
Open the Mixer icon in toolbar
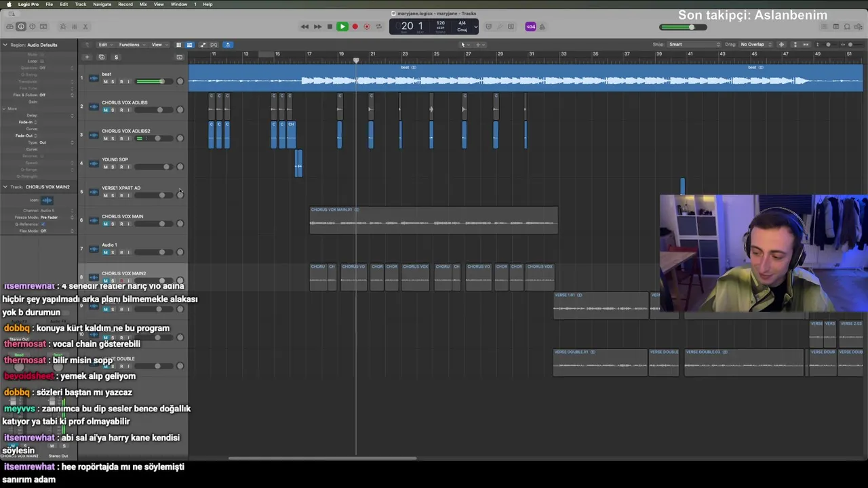pos(74,26)
